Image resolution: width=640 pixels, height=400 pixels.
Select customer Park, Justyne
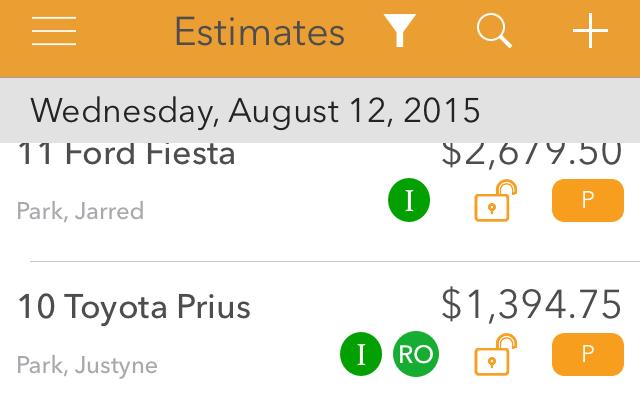point(87,365)
